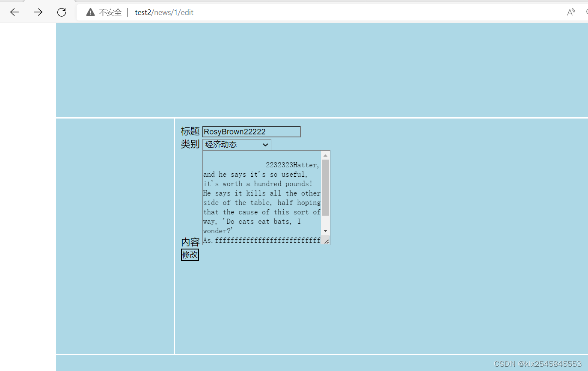Click the 类别 label
This screenshot has height=371, width=588.
[190, 144]
